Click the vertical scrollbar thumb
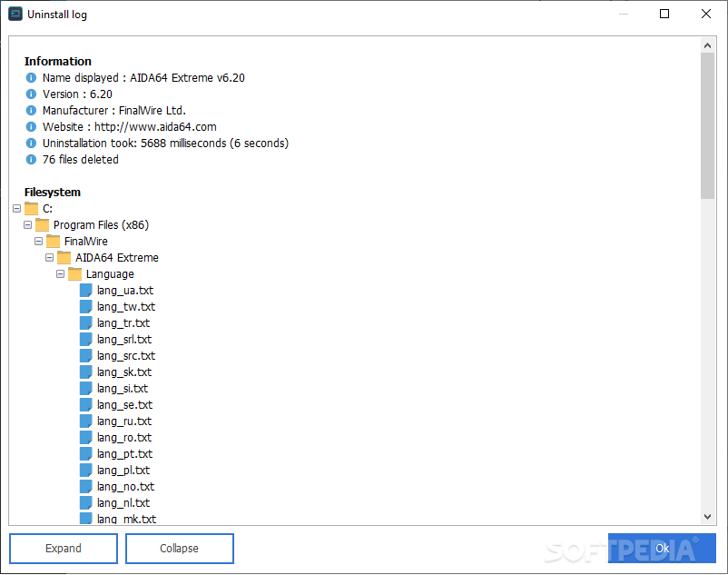Viewport: 728px width, 575px height. pos(707,125)
